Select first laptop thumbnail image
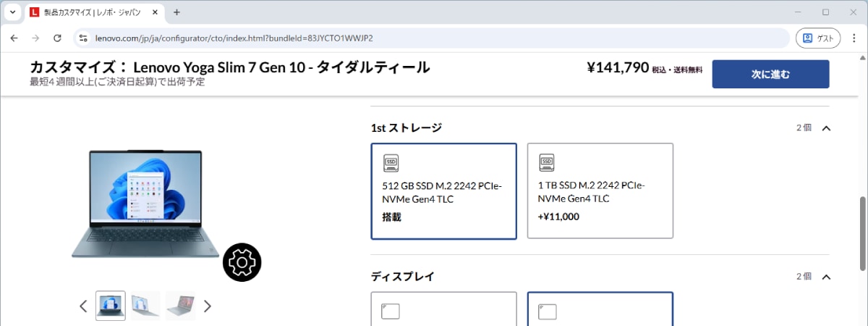This screenshot has height=326, width=868. pyautogui.click(x=111, y=306)
